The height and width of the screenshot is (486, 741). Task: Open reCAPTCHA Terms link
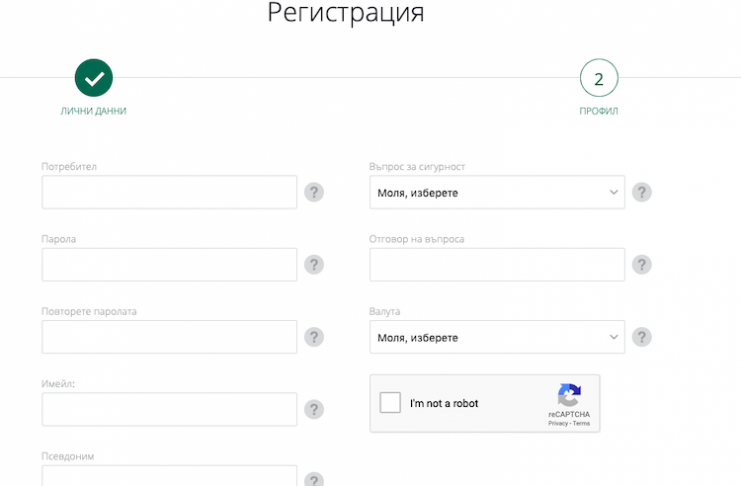(581, 424)
